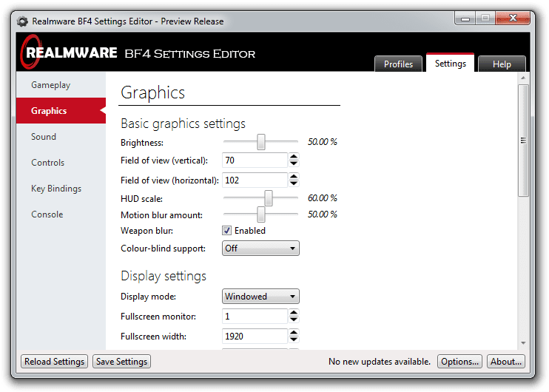Click the 'No new updates available.' status text

(380, 362)
